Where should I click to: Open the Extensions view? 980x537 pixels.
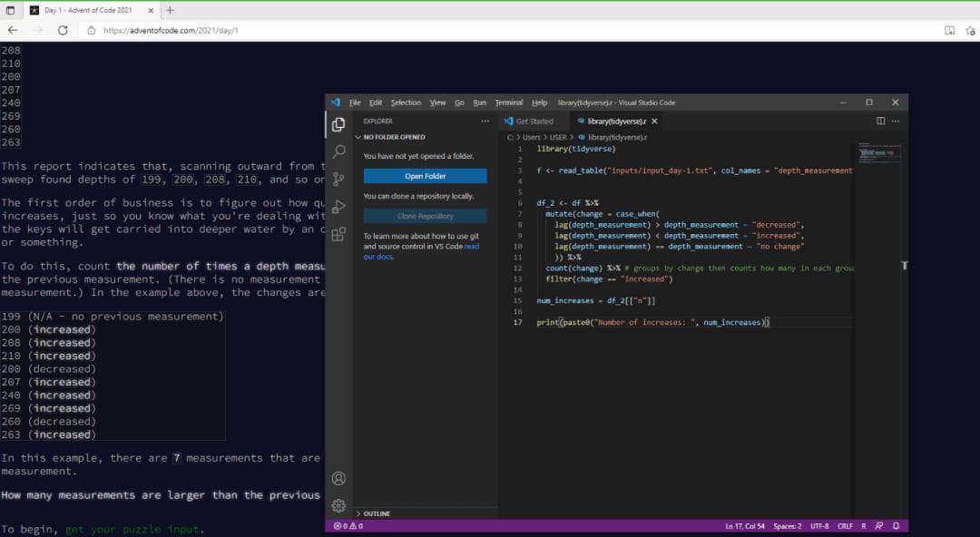(338, 234)
